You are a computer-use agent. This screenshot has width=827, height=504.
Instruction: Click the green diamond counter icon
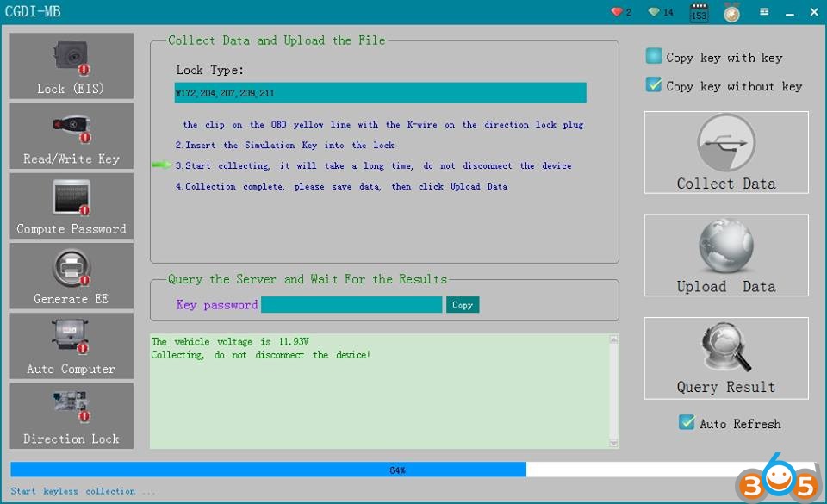click(654, 12)
